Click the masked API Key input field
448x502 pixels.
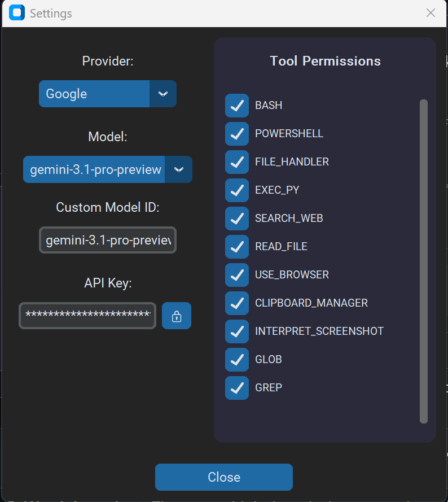(x=87, y=316)
